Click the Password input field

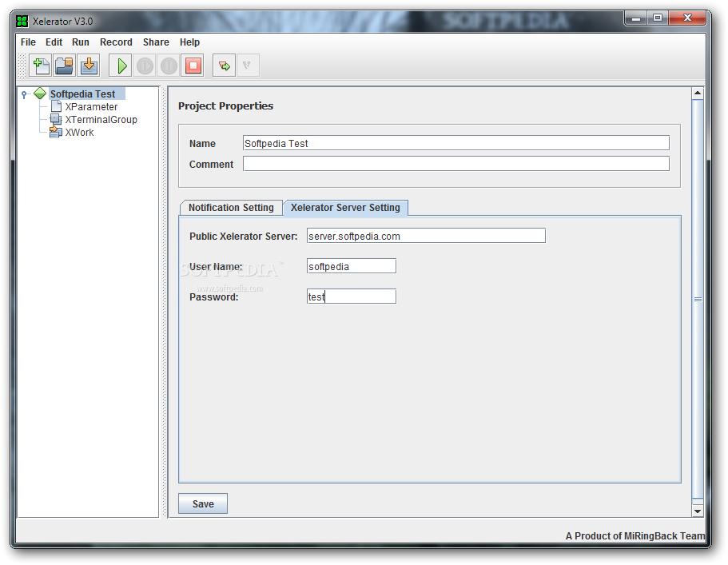click(x=352, y=296)
